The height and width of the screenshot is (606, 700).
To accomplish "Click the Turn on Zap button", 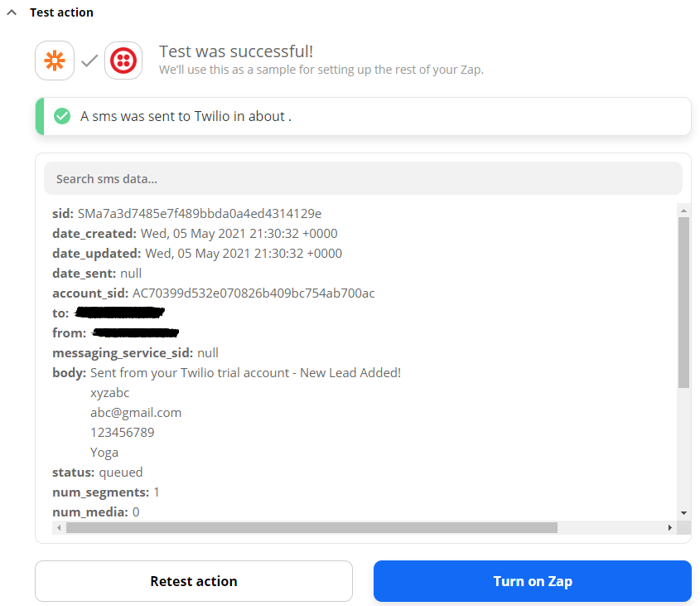I will 533,581.
